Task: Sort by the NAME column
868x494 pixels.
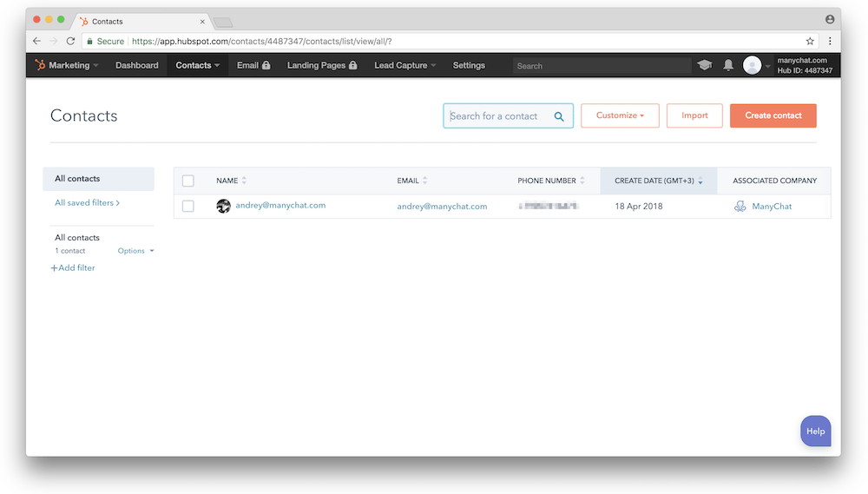Action: point(232,181)
